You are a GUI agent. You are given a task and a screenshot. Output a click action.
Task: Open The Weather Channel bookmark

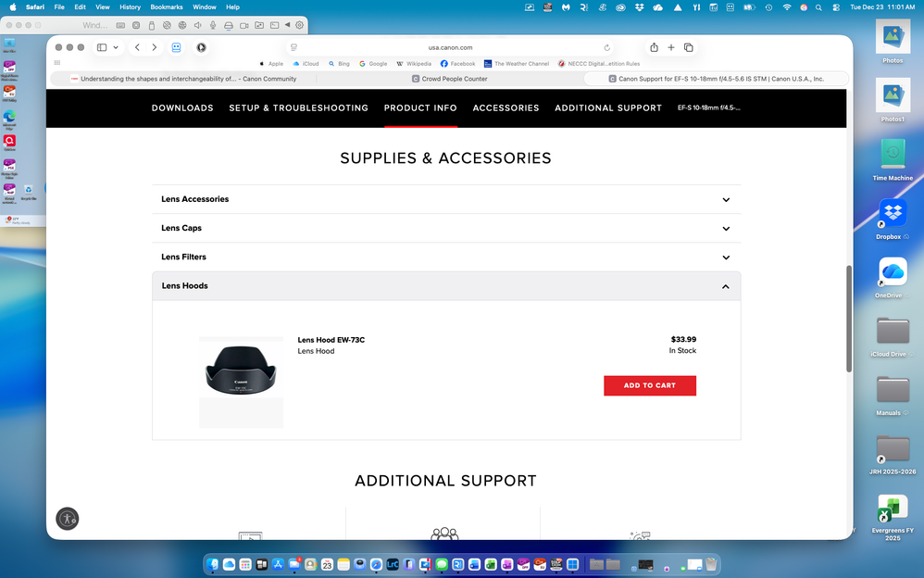point(517,64)
